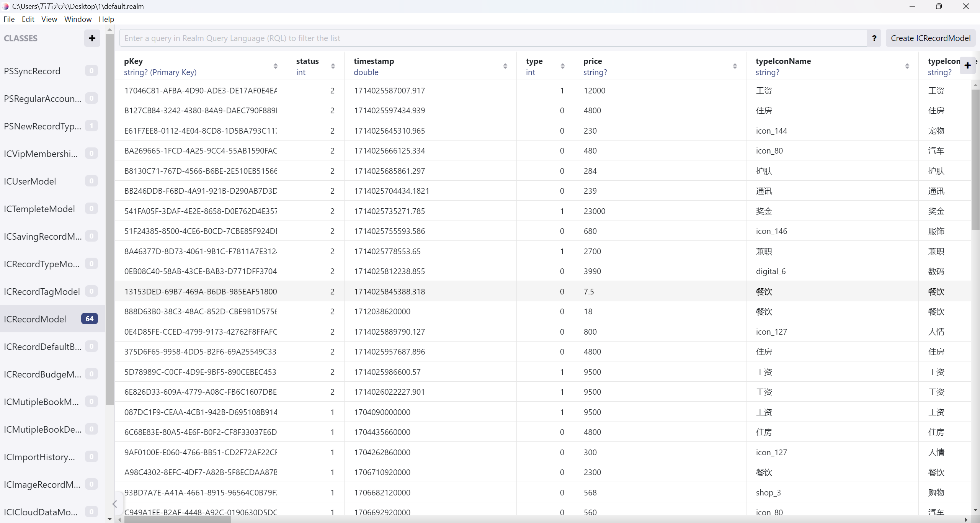Sort by type column arrows

pyautogui.click(x=563, y=66)
